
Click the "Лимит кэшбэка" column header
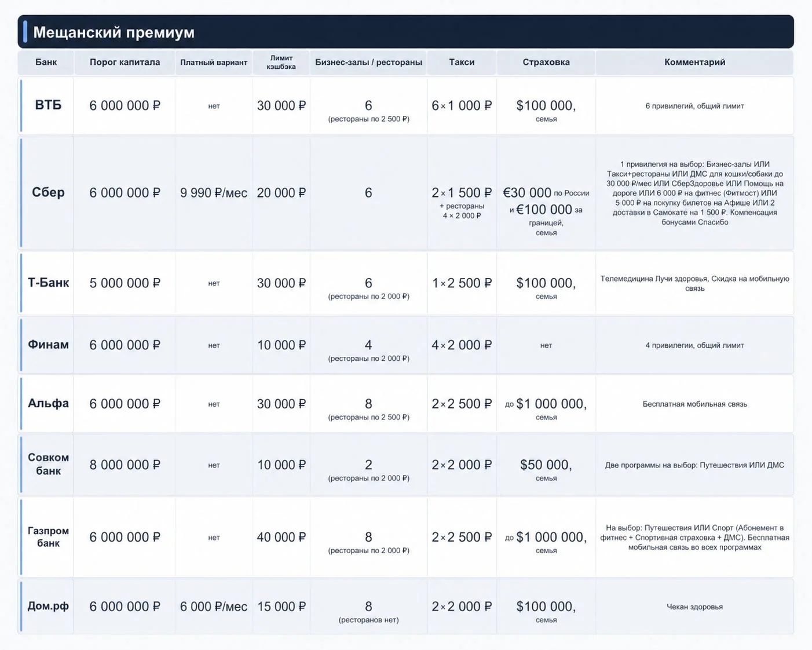tap(281, 62)
